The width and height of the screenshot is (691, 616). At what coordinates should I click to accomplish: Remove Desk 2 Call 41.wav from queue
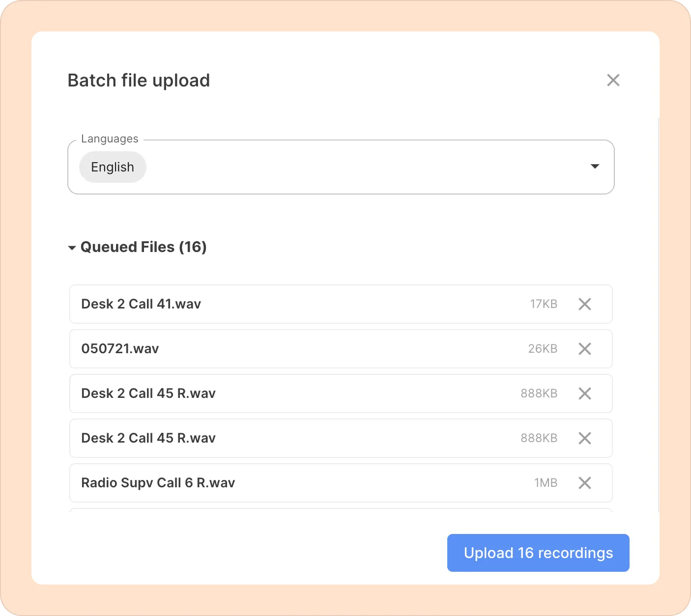[x=584, y=304]
